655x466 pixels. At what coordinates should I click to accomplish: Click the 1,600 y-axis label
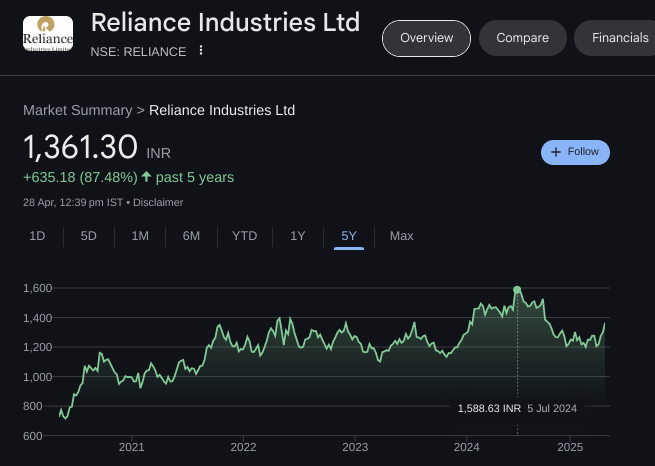(38, 288)
